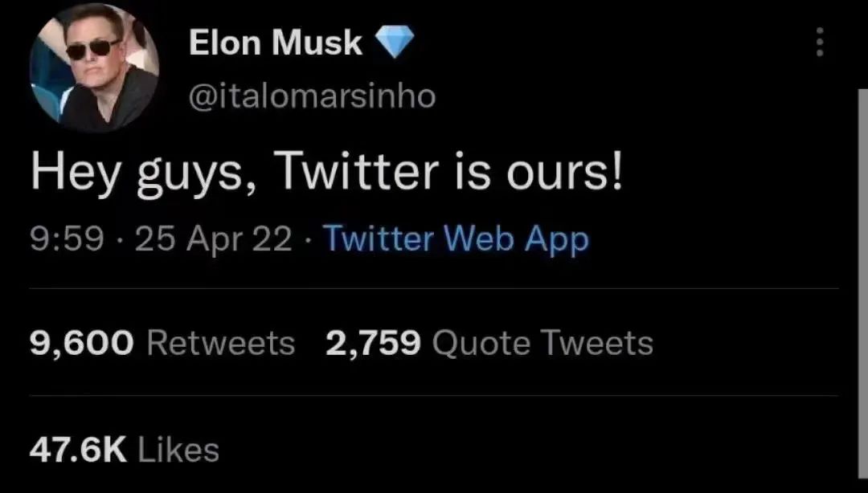868x493 pixels.
Task: Show who gave the Likes
Action: [178, 449]
